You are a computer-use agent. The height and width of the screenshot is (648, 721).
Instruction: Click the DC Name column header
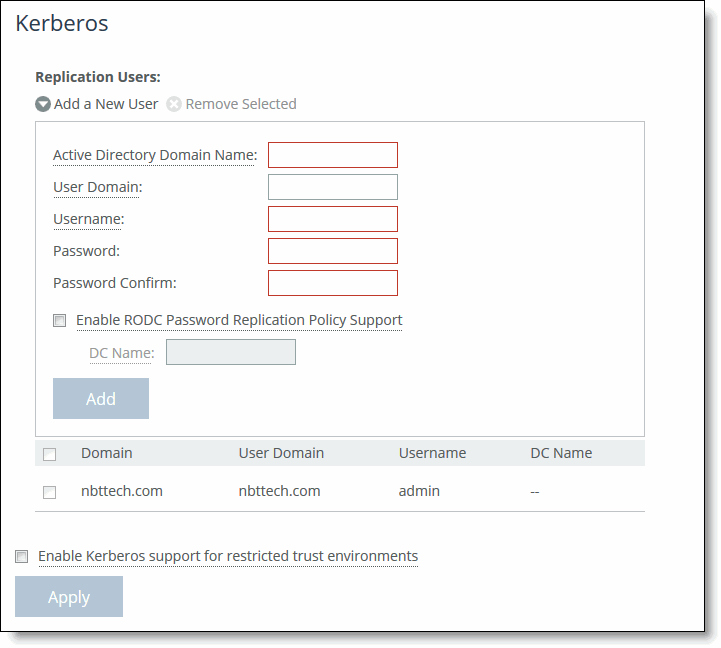(x=561, y=453)
